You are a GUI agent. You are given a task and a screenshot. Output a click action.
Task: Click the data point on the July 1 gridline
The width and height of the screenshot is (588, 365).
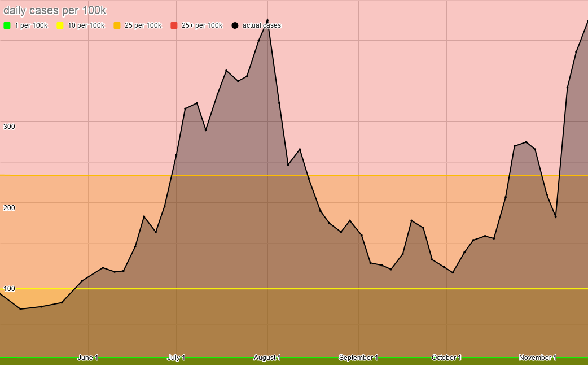coord(176,155)
